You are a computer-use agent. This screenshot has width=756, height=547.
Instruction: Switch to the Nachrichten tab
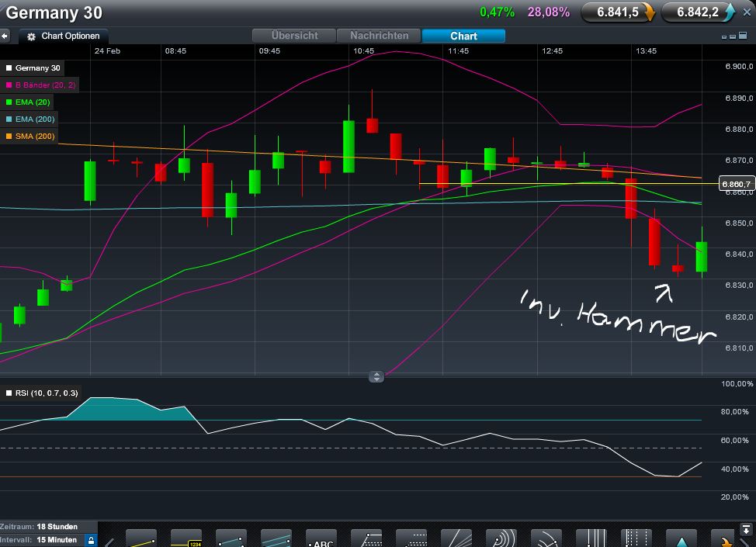coord(378,35)
